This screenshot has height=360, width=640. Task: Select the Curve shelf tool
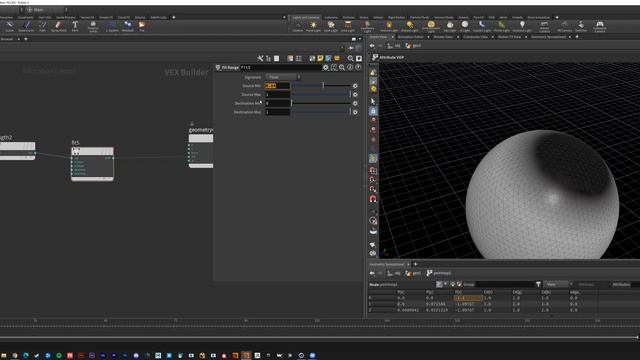click(9, 27)
